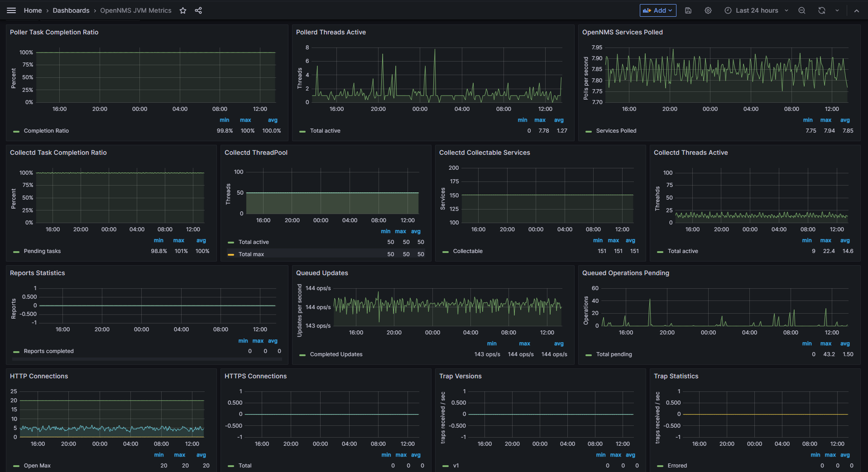
Task: Toggle Collectable legend series
Action: 468,251
